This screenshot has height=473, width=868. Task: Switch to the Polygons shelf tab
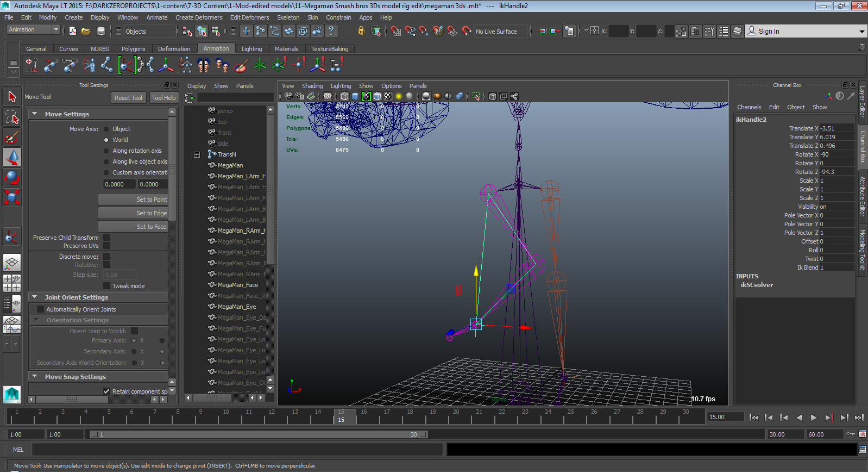pos(133,49)
